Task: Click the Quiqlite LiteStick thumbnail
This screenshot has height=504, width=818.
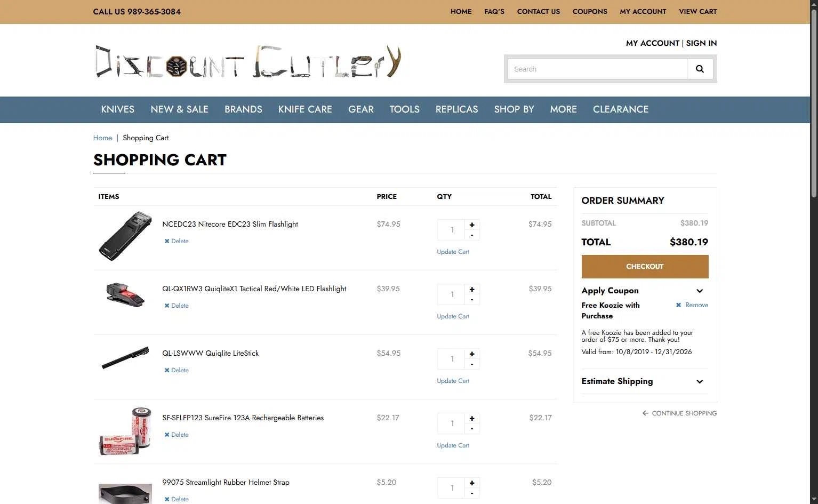Action: [125, 358]
